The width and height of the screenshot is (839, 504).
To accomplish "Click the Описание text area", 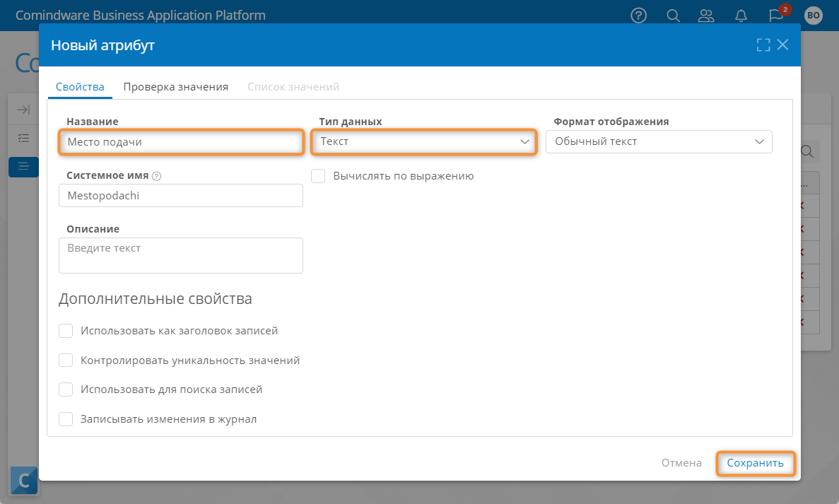I will pyautogui.click(x=181, y=255).
